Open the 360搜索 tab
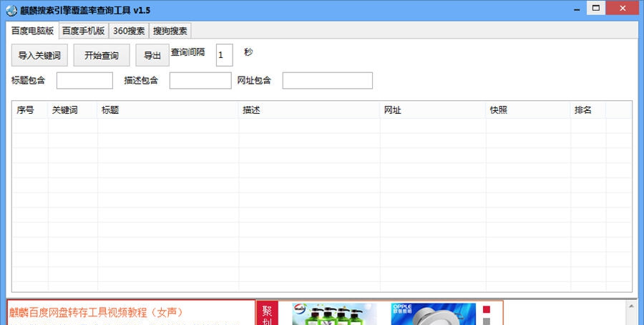This screenshot has width=644, height=325. (x=129, y=31)
